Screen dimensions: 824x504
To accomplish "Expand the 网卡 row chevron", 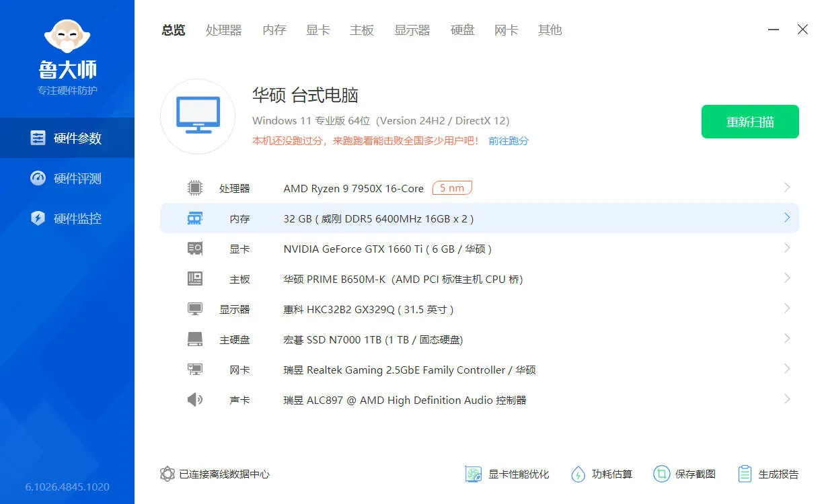I will (787, 369).
